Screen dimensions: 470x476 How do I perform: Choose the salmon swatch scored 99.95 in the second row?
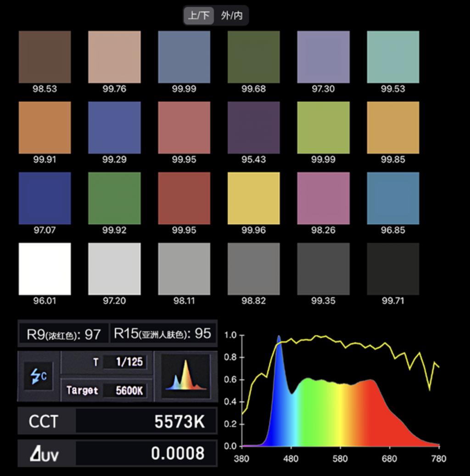pos(184,128)
